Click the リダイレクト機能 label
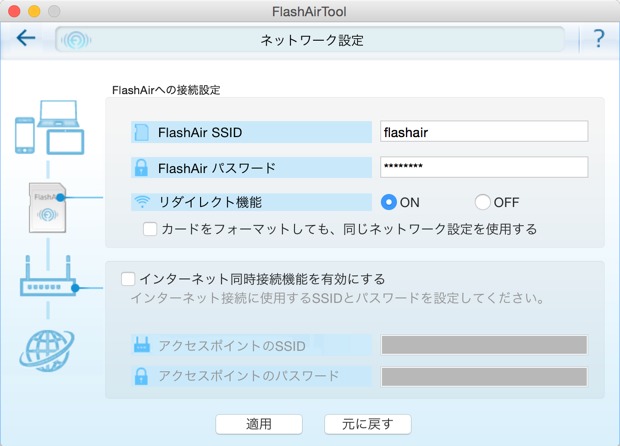Viewport: 620px width, 446px height. (x=210, y=202)
